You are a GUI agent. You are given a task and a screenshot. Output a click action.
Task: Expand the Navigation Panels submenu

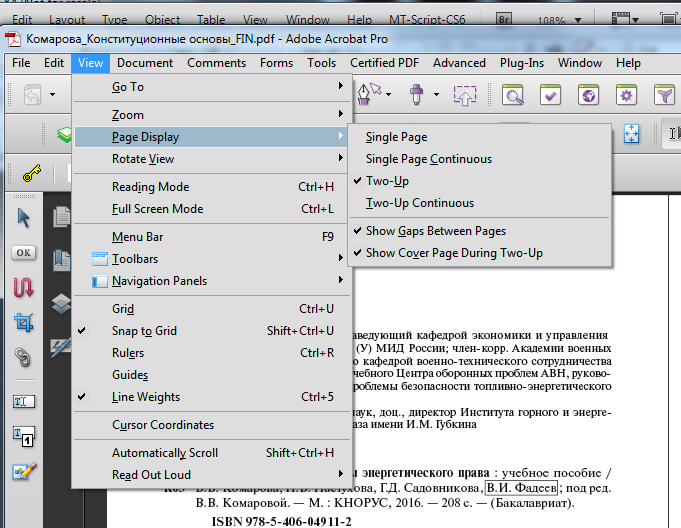pyautogui.click(x=212, y=281)
